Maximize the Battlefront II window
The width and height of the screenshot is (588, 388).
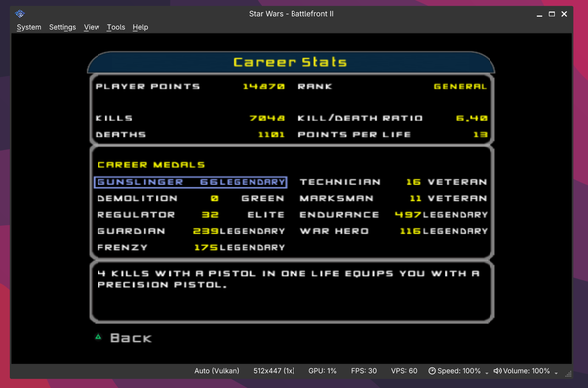coord(552,14)
